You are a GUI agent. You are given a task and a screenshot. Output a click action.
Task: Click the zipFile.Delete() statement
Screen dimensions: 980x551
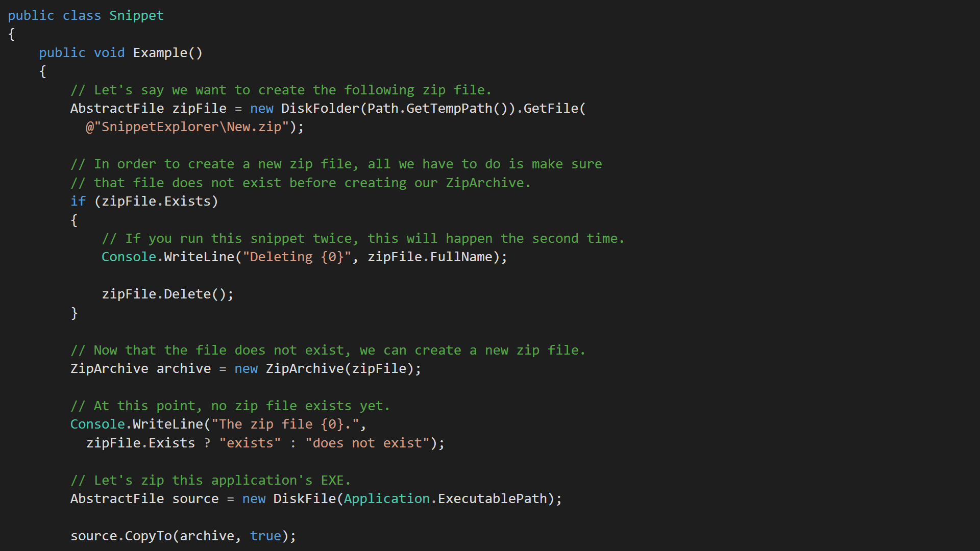167,294
